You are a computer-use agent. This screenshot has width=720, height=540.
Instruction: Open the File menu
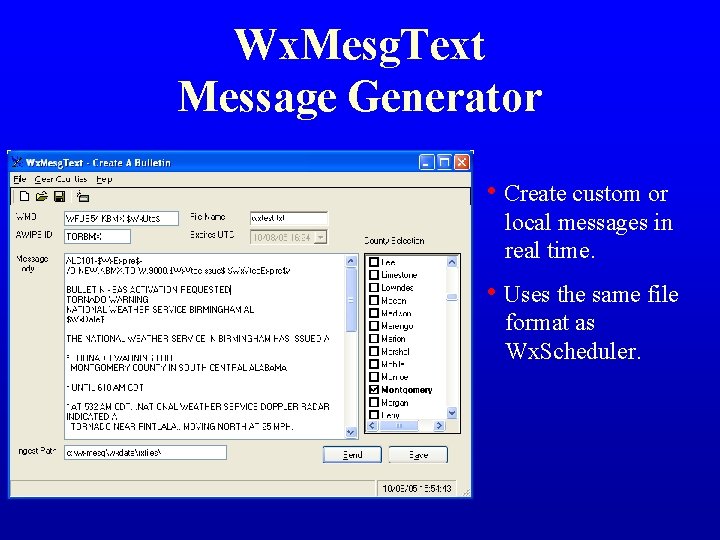pyautogui.click(x=20, y=179)
